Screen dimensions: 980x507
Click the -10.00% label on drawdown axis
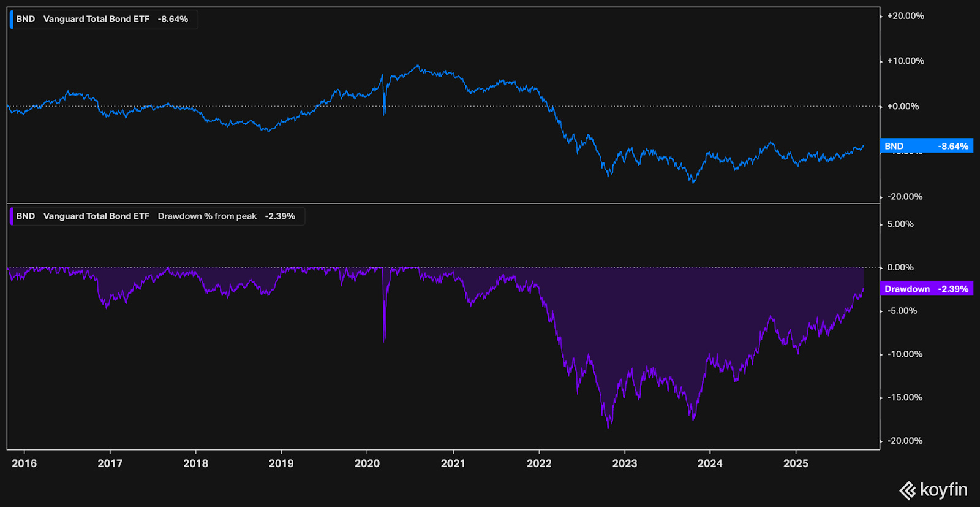pos(905,354)
